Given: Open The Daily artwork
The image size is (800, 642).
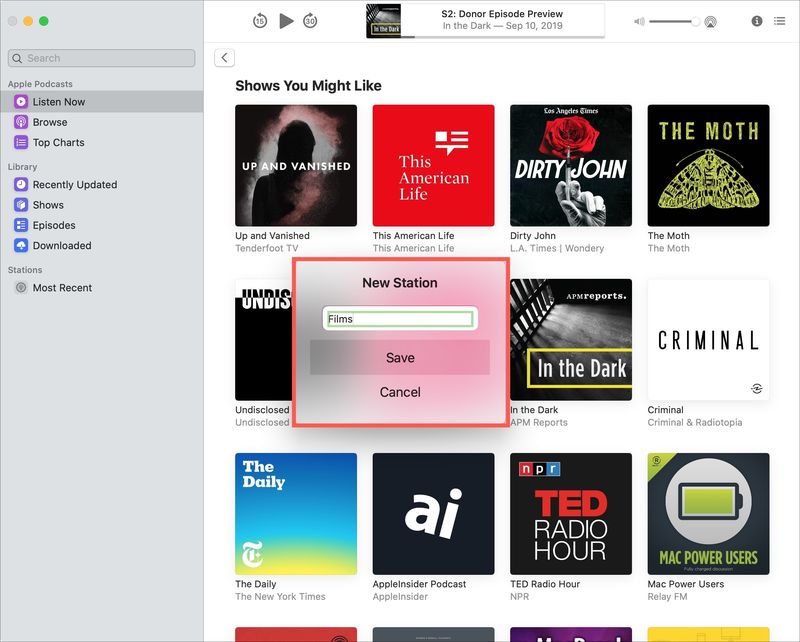Looking at the screenshot, I should pyautogui.click(x=296, y=513).
